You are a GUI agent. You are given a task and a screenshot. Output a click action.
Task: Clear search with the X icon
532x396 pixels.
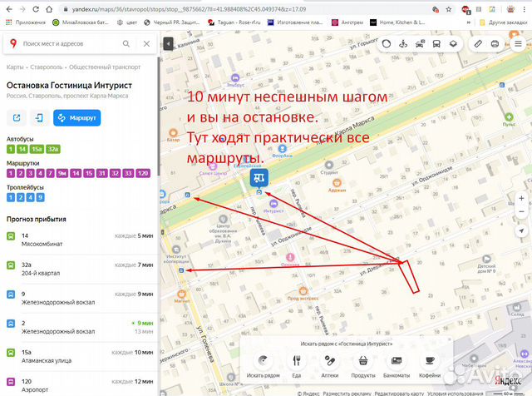coord(146,43)
